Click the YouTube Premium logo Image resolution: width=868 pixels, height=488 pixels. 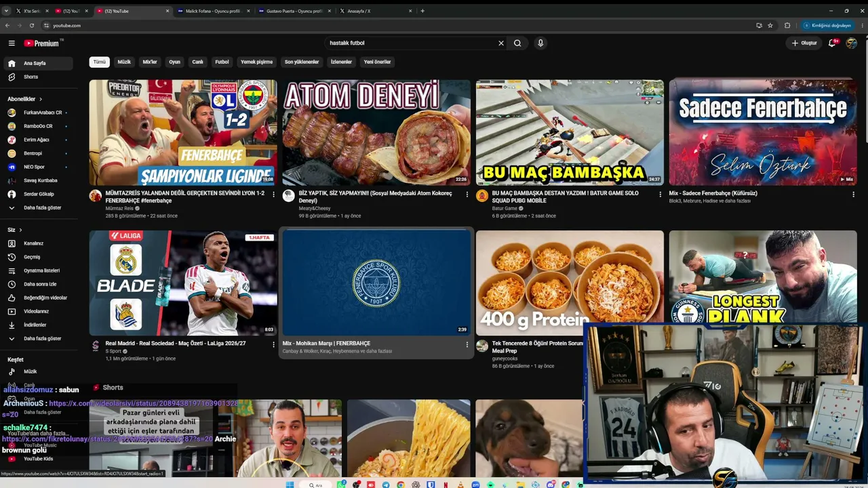[42, 43]
